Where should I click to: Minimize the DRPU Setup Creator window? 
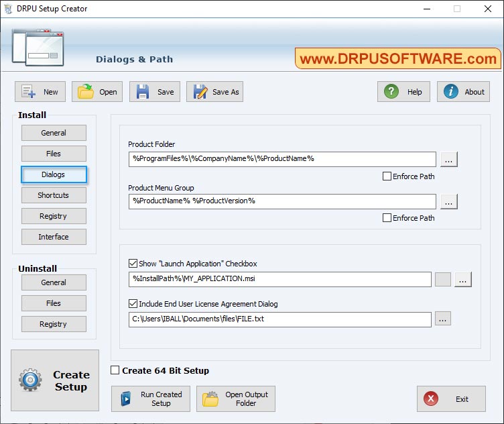click(x=427, y=9)
